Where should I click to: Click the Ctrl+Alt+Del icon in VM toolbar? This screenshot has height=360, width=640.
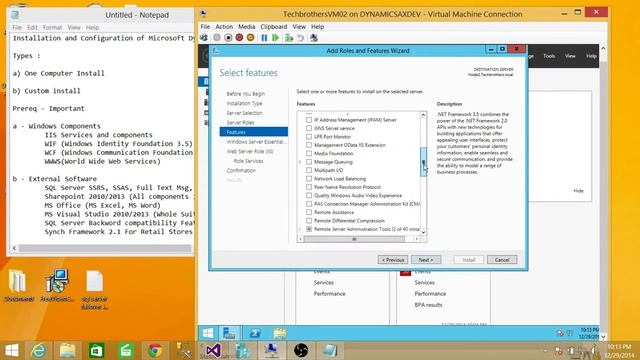coord(204,38)
